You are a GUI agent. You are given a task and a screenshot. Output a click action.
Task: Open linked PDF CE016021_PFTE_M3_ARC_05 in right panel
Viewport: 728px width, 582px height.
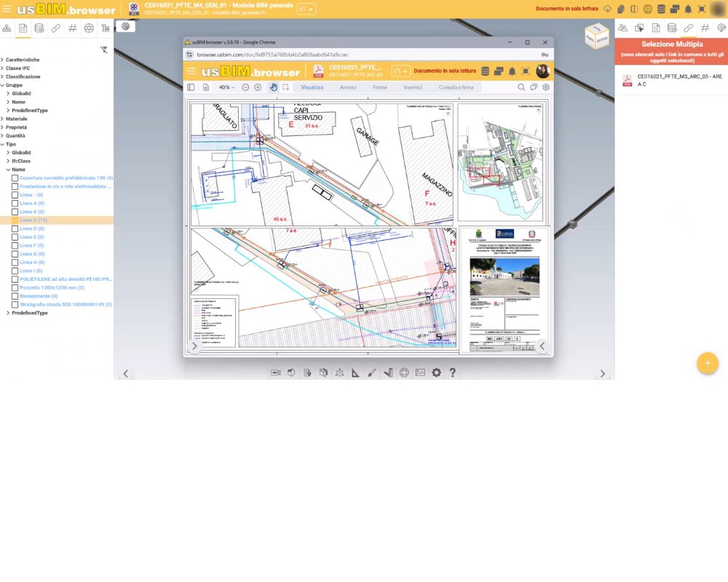673,80
